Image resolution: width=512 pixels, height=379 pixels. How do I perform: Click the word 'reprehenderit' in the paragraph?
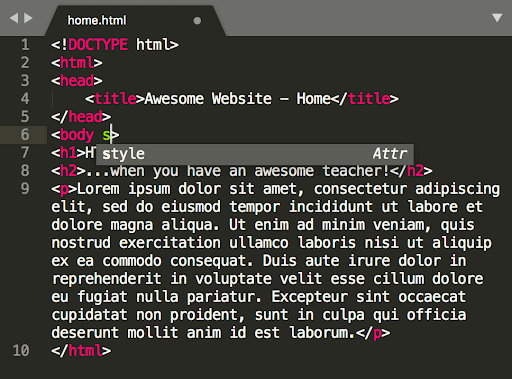(x=107, y=279)
